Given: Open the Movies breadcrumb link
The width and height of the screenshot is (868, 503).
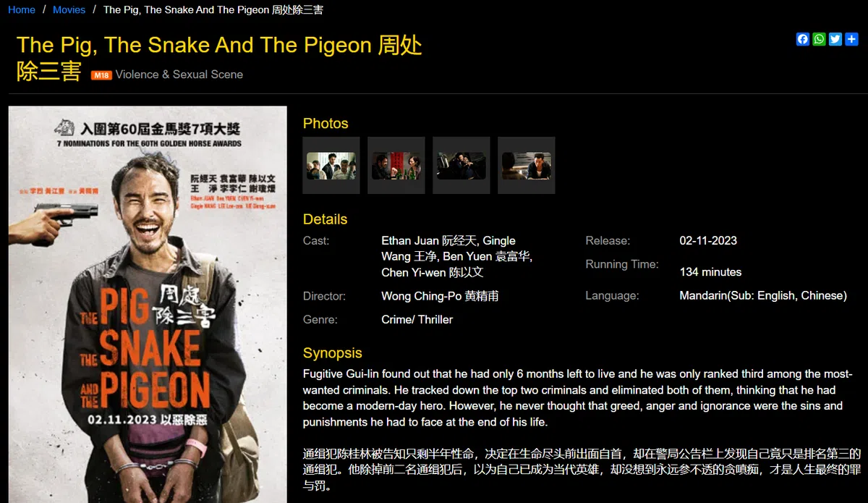Looking at the screenshot, I should (x=69, y=9).
